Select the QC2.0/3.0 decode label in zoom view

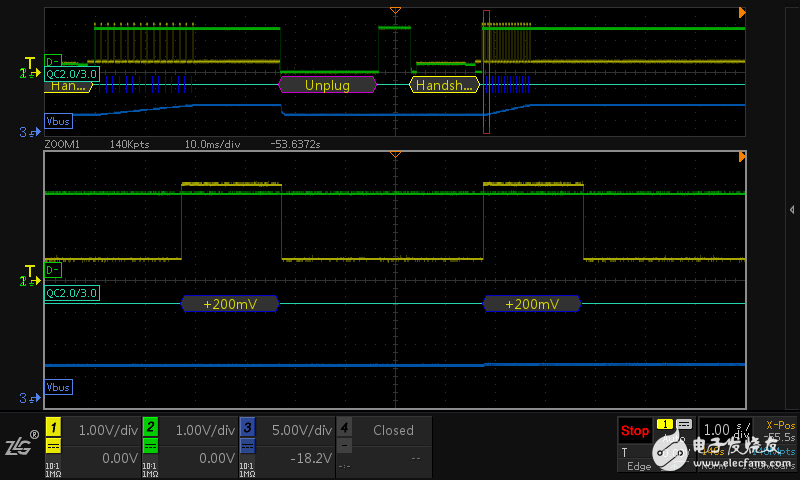pyautogui.click(x=71, y=293)
